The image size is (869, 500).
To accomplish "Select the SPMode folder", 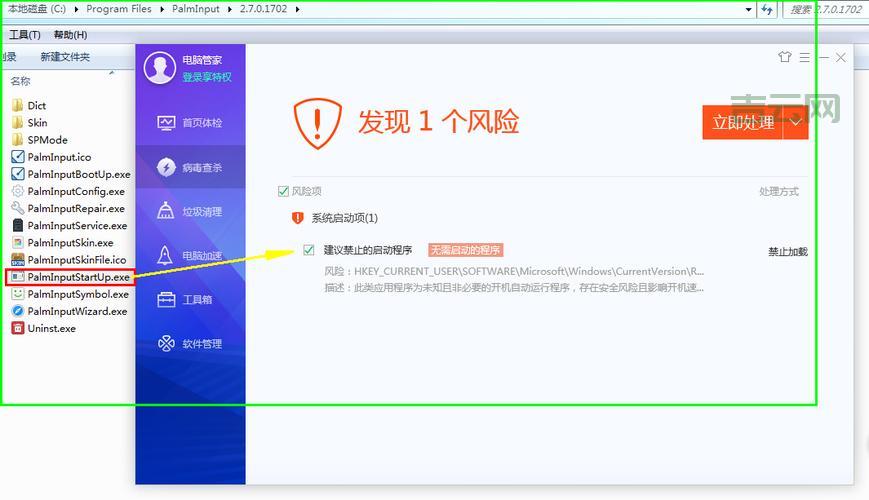I will [x=39, y=140].
